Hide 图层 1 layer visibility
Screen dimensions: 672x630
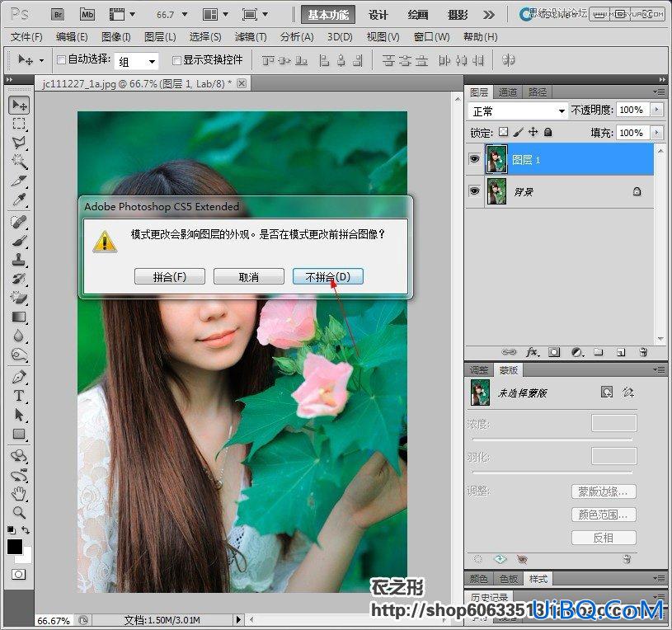[474, 159]
